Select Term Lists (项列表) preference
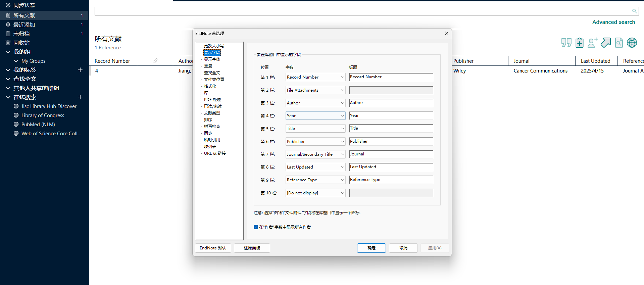 click(x=210, y=147)
